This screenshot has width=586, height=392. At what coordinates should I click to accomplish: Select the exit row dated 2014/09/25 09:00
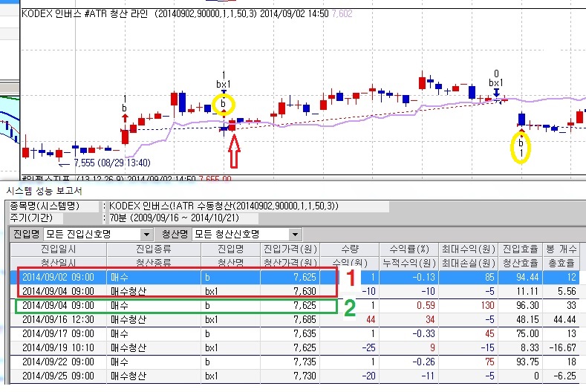[295, 376]
